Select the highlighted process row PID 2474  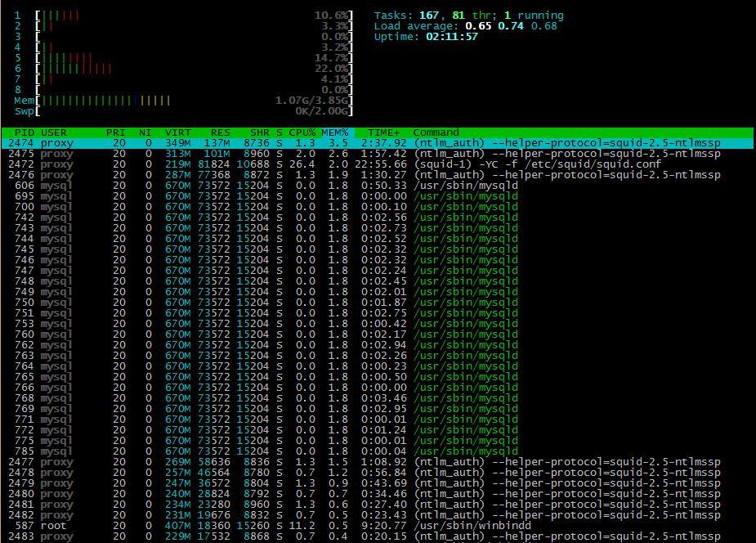[x=378, y=143]
